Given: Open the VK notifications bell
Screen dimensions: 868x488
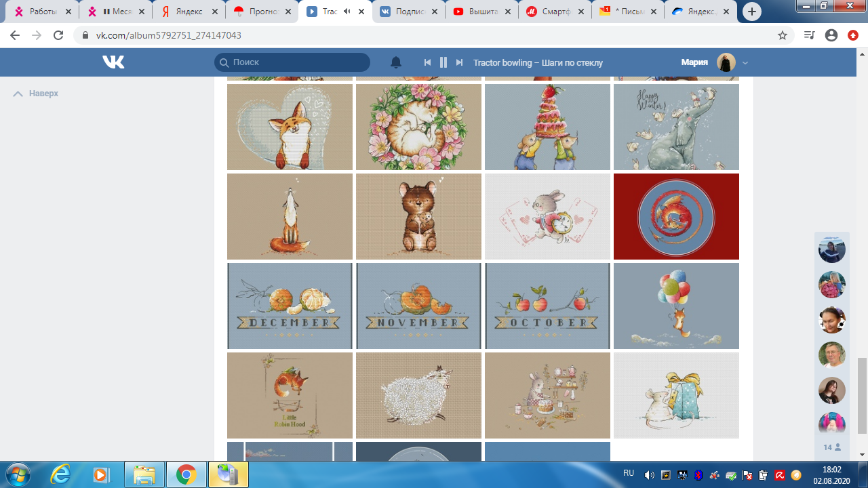Looking at the screenshot, I should point(396,62).
